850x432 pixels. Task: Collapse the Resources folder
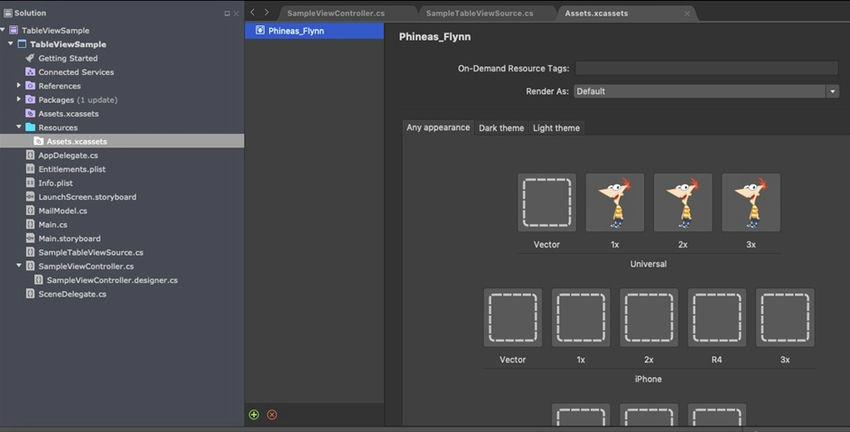(x=19, y=127)
